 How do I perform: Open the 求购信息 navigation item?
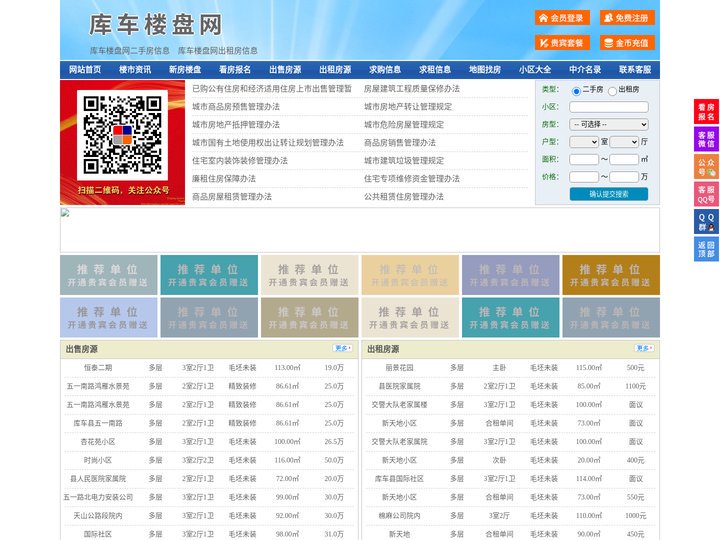tap(385, 70)
